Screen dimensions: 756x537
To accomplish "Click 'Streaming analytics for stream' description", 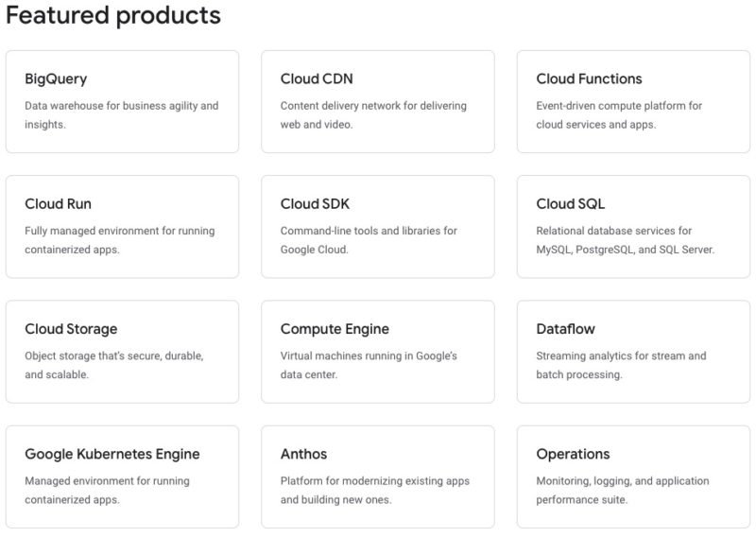I will 621,365.
